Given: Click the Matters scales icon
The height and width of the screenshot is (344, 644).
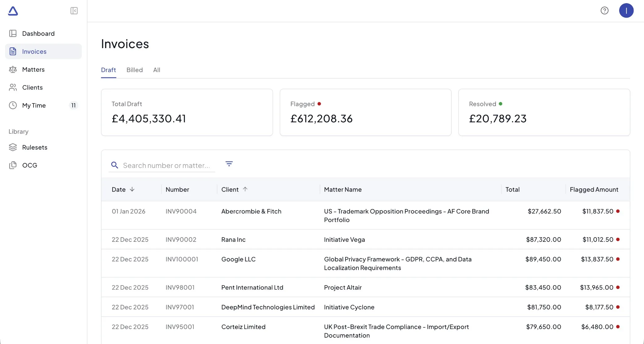Looking at the screenshot, I should tap(13, 69).
